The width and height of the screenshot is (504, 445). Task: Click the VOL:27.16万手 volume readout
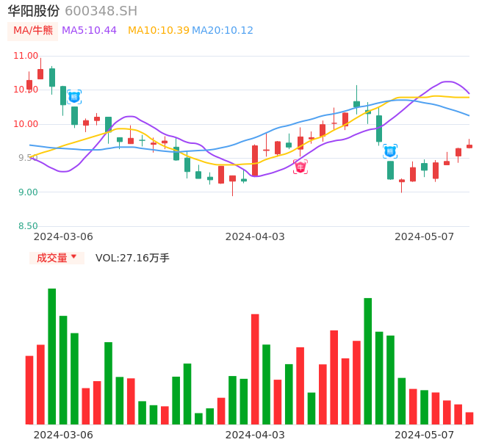tap(132, 258)
